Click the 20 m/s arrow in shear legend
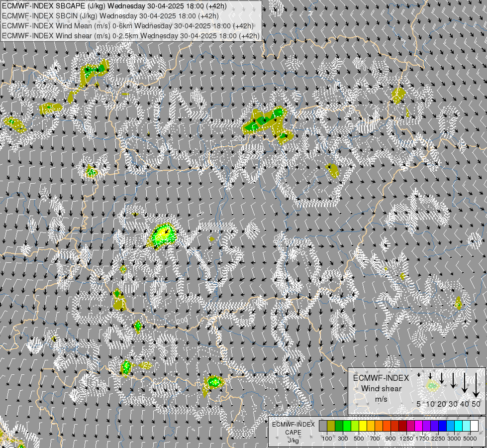Screen dimensions: 487x448 442,378
